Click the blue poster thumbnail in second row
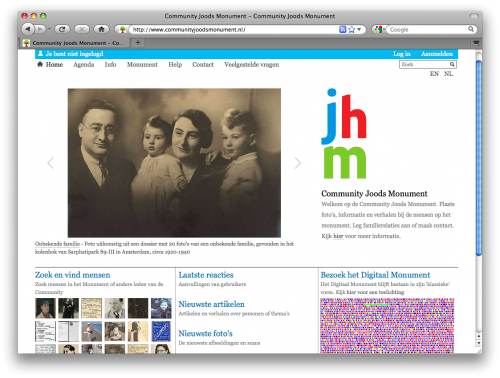Viewport: 500px width, 378px height. tap(161, 331)
